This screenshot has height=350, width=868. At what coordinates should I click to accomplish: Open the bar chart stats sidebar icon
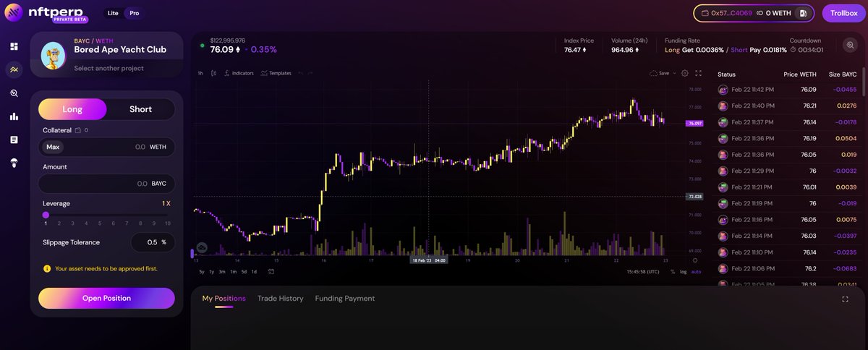pyautogui.click(x=14, y=116)
